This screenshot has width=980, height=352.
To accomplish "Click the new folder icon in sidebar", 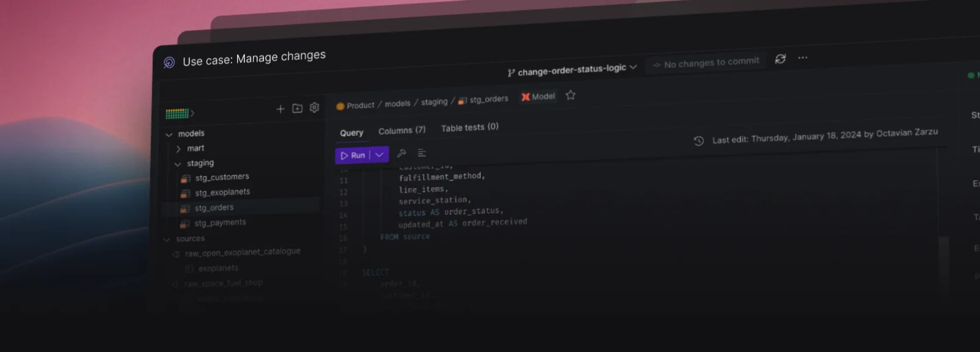I will tap(298, 108).
